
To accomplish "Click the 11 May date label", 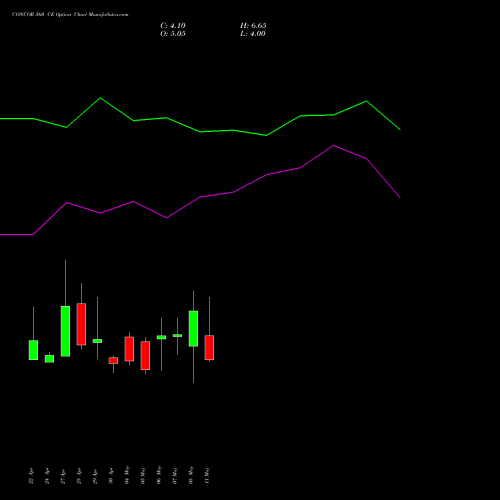I will point(207,475).
